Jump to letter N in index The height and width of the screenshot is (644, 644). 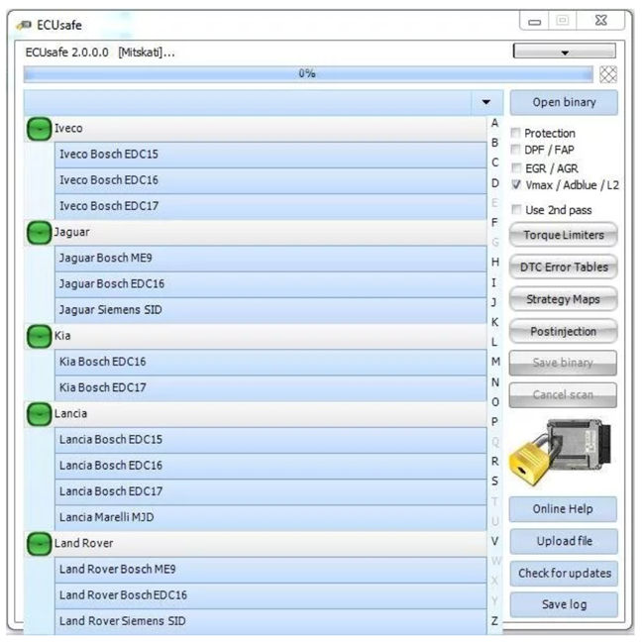(x=495, y=382)
